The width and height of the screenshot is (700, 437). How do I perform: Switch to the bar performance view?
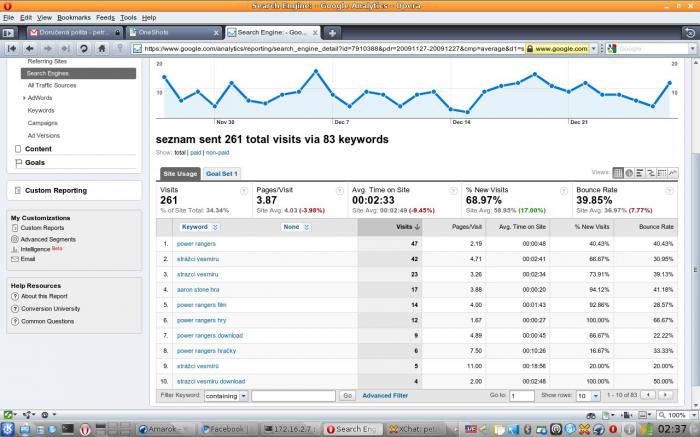[640, 173]
